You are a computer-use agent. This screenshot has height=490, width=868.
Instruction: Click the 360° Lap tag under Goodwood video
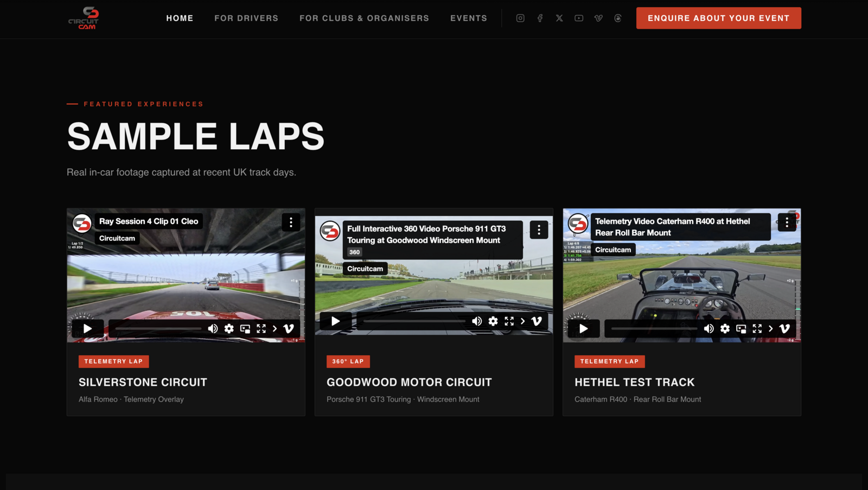tap(348, 361)
